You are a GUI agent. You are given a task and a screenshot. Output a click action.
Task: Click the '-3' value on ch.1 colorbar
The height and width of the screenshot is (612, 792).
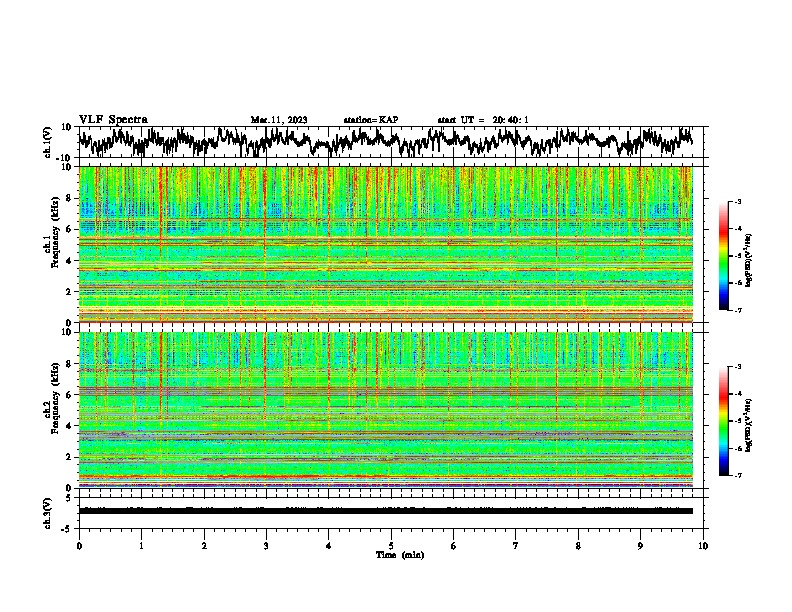point(738,202)
